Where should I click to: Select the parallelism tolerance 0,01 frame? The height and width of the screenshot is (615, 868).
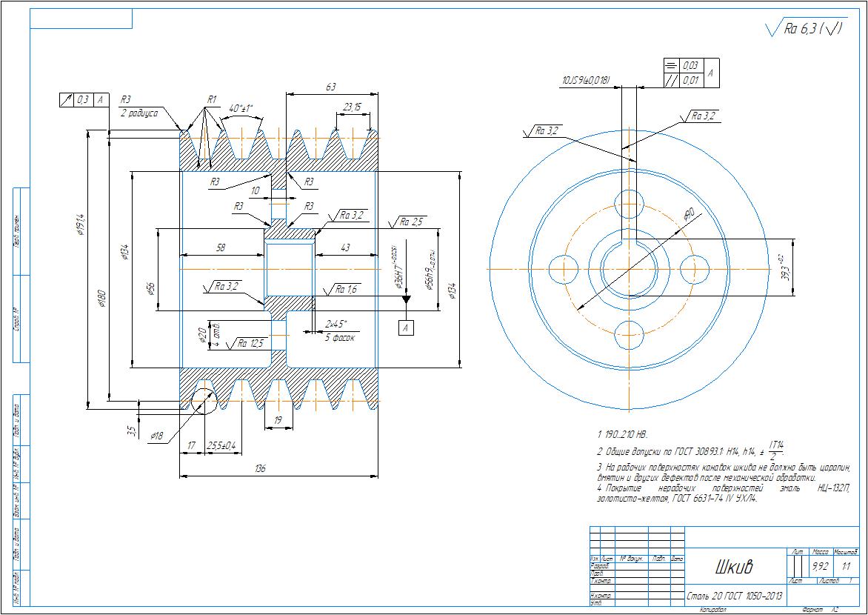tap(690, 80)
